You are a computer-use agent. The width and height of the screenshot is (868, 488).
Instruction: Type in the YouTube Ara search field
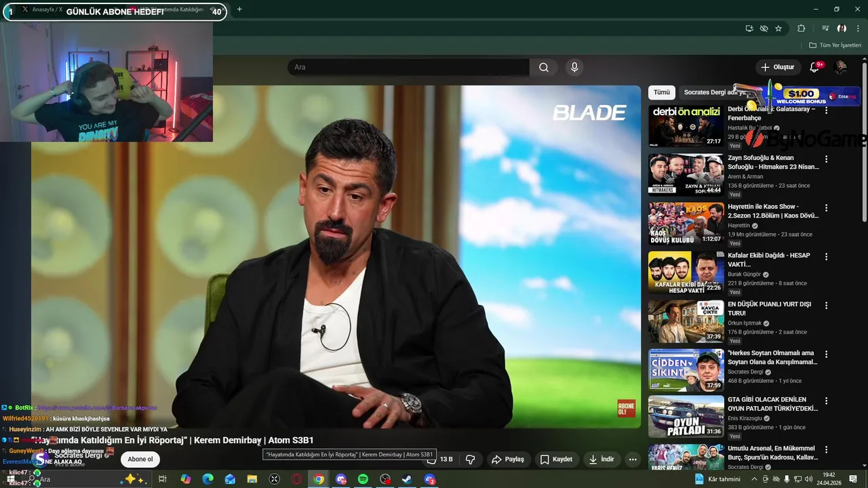coord(408,67)
